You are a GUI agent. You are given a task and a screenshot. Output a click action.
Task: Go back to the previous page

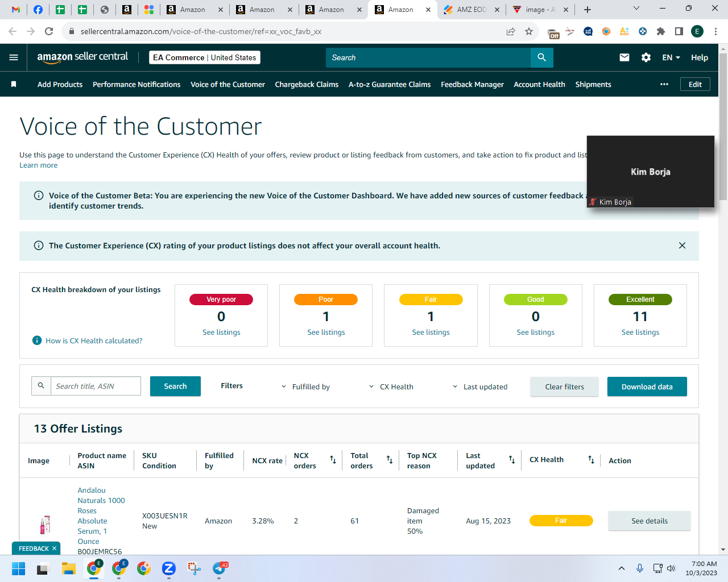[13, 31]
